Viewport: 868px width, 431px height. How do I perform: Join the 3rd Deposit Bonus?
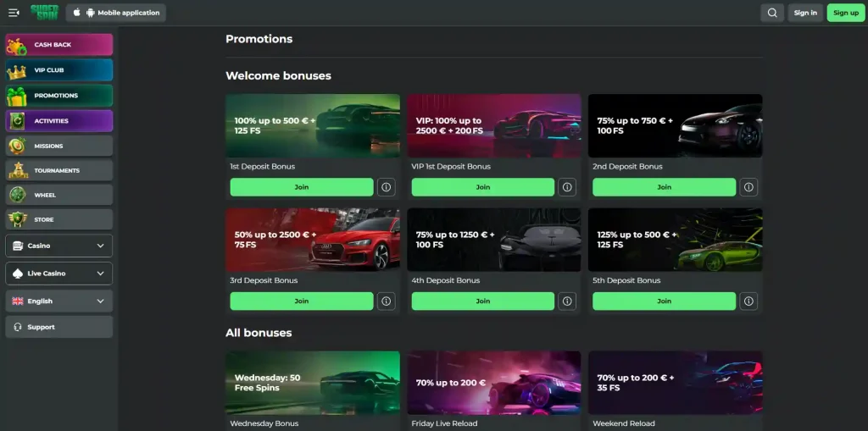[x=302, y=301]
